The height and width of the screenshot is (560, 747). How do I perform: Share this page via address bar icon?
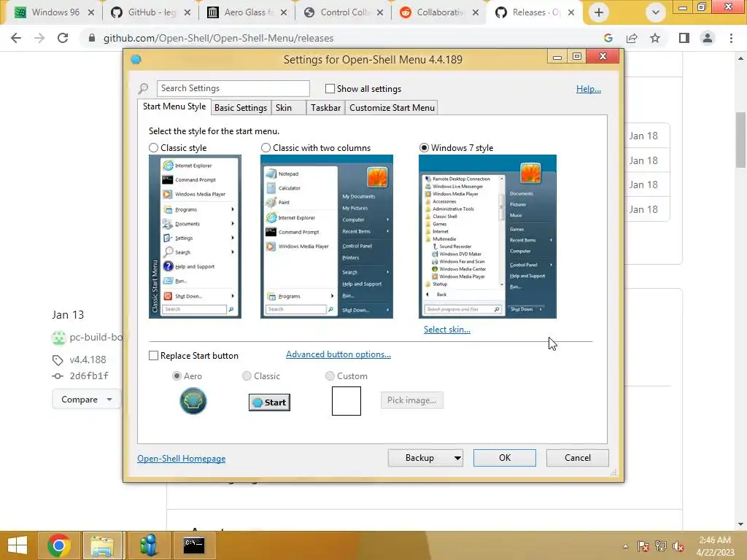tap(632, 38)
